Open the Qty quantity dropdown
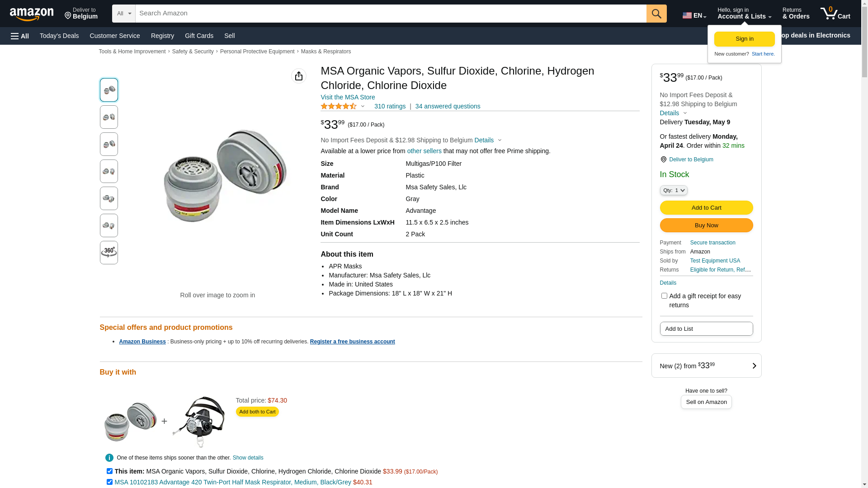The image size is (868, 488). tap(674, 191)
